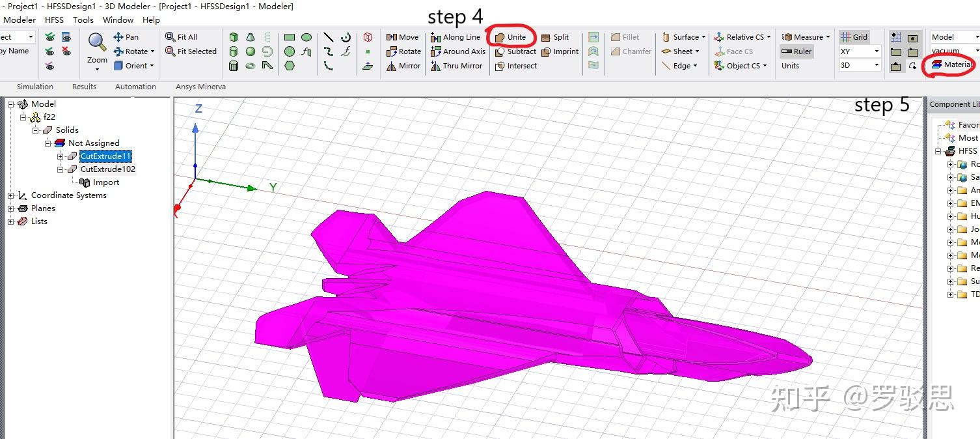Draw a sphere primitive
Viewport: 980px width, 439px height.
pyautogui.click(x=251, y=51)
